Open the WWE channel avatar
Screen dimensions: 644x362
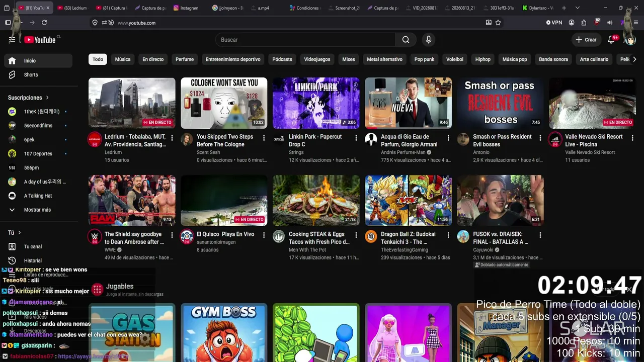click(x=95, y=237)
